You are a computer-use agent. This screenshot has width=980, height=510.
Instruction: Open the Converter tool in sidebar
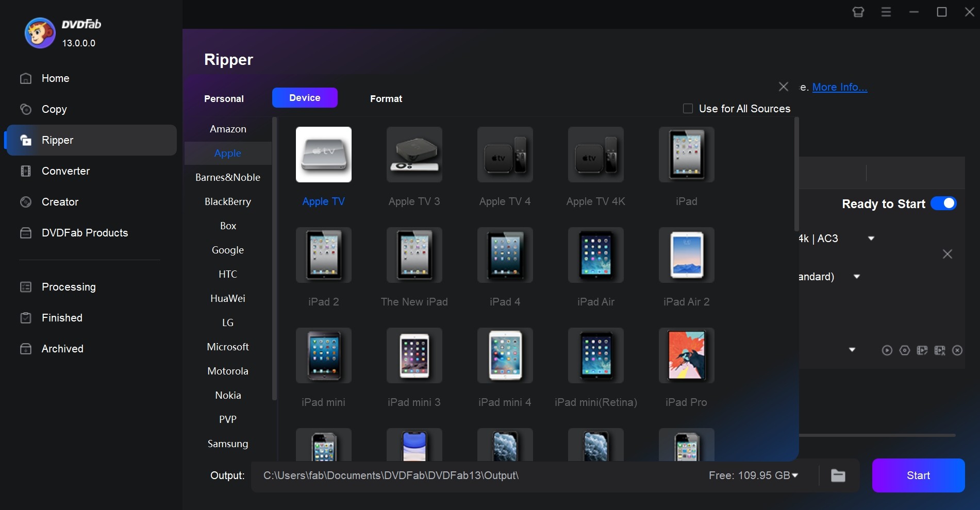click(x=66, y=171)
